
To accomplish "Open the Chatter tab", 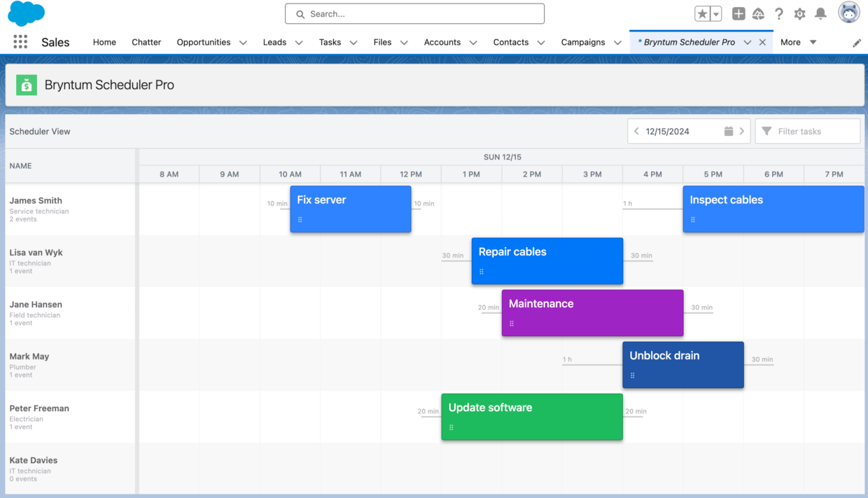I will (x=146, y=42).
